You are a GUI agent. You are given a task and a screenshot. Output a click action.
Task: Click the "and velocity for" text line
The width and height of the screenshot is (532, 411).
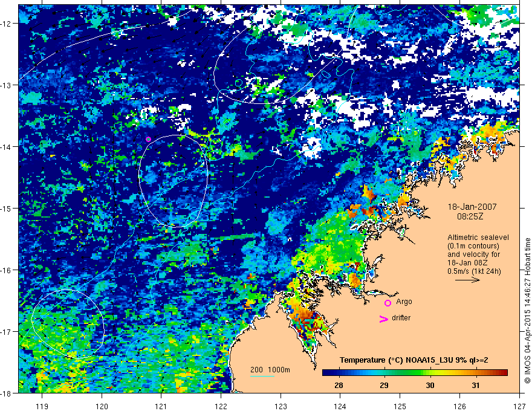(473, 254)
